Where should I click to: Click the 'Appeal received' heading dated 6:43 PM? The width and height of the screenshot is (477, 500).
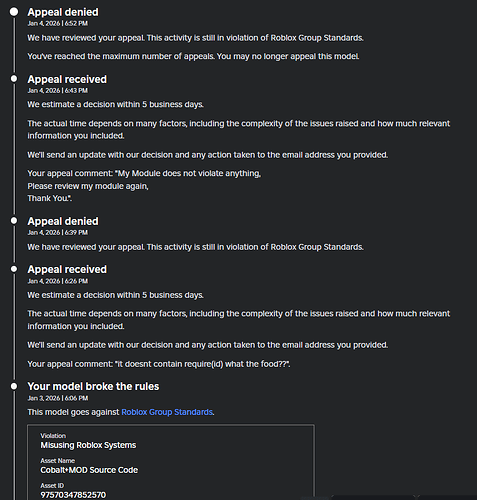click(x=67, y=79)
